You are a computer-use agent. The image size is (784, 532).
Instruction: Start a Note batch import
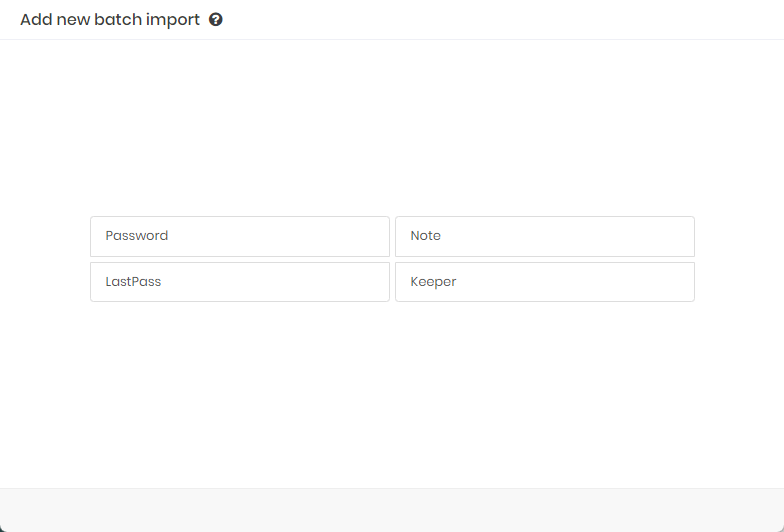[545, 236]
